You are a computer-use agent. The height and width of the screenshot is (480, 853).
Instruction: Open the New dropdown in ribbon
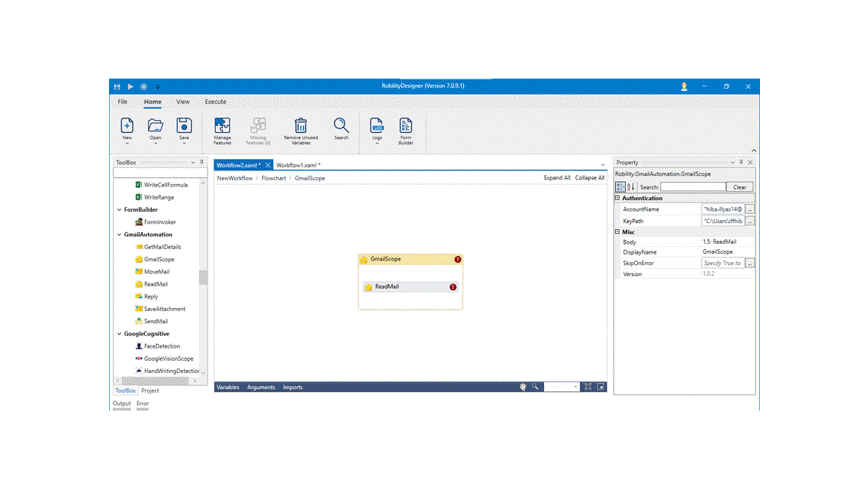pyautogui.click(x=127, y=143)
